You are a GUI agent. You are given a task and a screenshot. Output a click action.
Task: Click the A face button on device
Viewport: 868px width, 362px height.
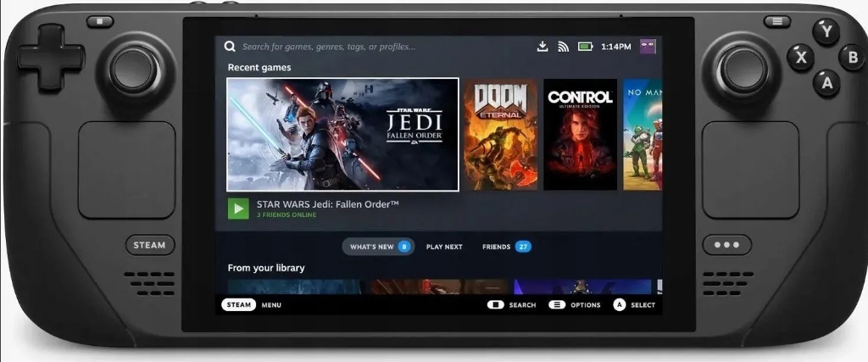tap(826, 83)
